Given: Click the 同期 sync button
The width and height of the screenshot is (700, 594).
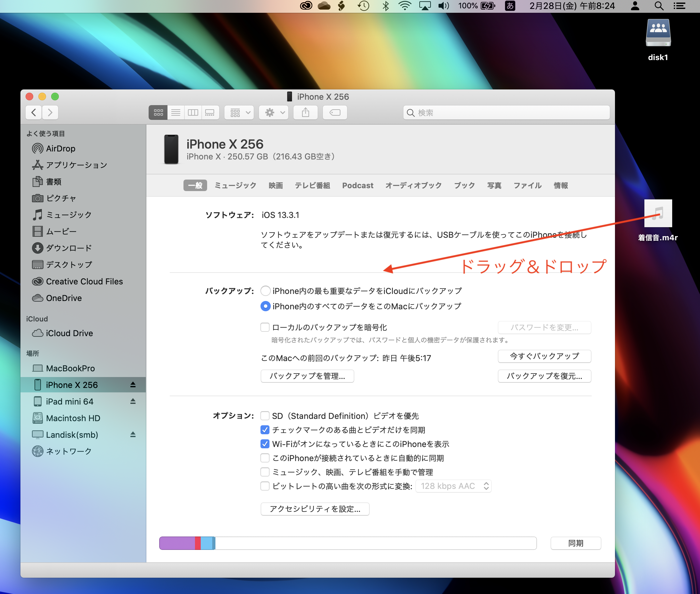Looking at the screenshot, I should click(x=576, y=543).
